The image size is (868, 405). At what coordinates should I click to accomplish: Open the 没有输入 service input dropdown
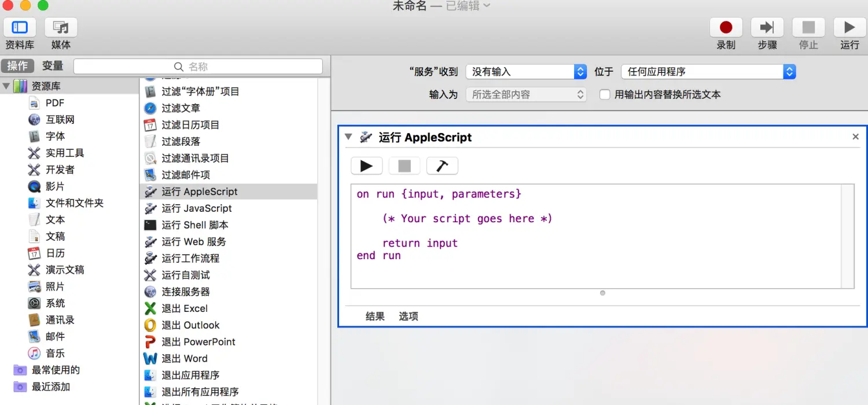(x=526, y=72)
